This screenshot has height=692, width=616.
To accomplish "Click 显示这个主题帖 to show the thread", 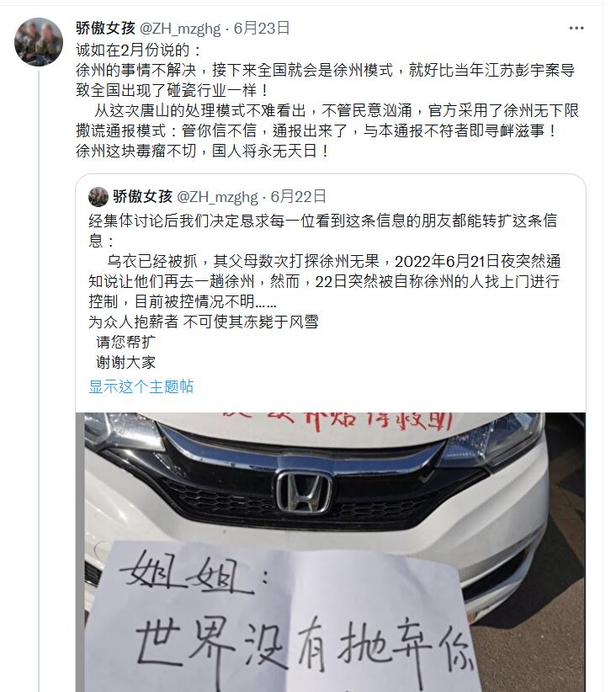I will [141, 386].
